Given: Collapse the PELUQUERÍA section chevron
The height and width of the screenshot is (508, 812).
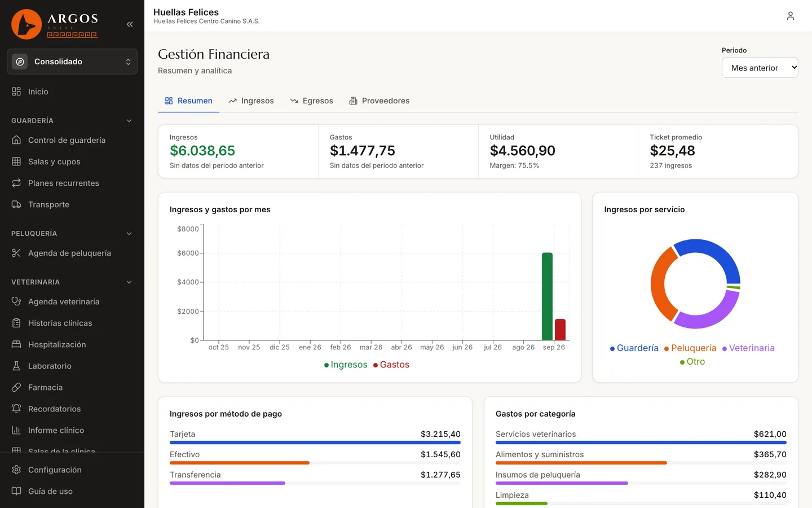Looking at the screenshot, I should 129,234.
